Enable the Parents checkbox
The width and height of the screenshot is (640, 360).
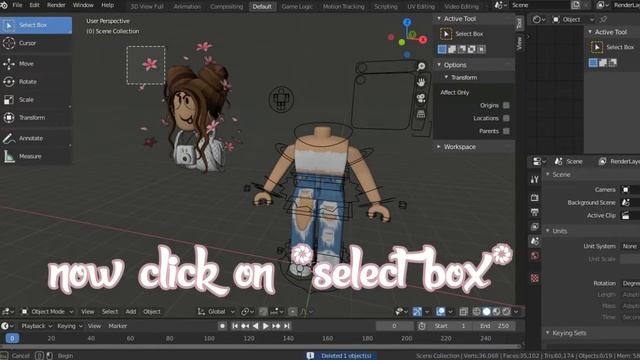506,131
